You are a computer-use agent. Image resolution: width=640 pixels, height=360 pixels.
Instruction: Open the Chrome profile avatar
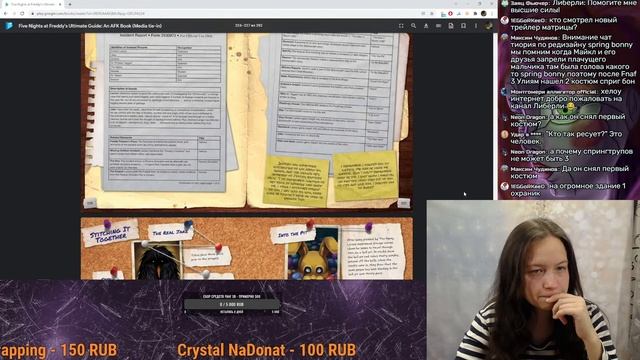click(x=484, y=13)
